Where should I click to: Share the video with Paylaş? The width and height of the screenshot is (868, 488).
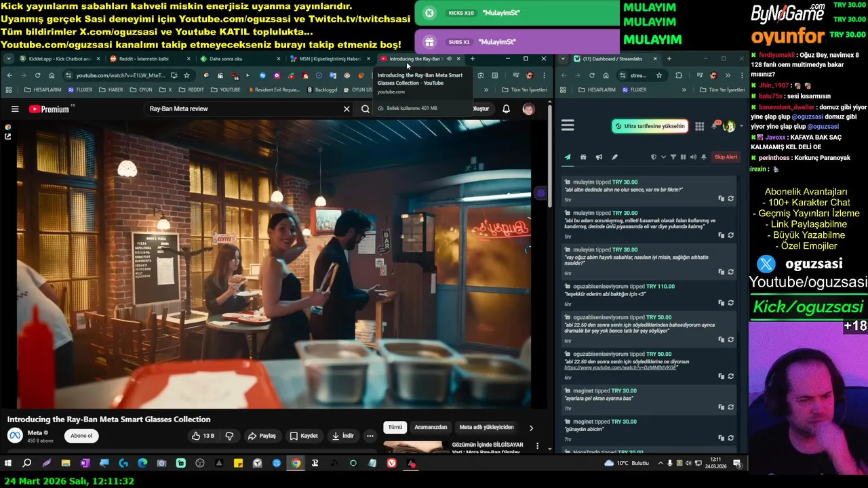click(262, 436)
